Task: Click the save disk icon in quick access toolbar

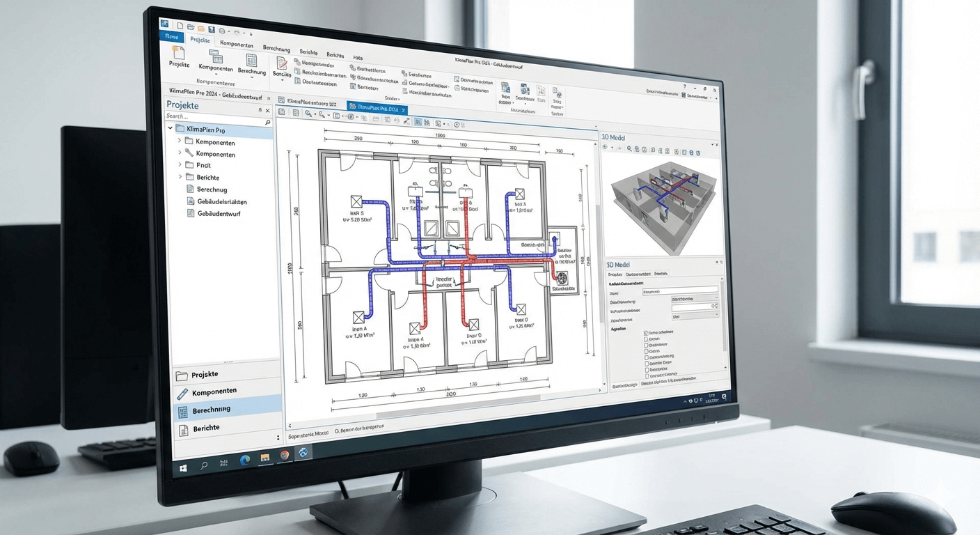Action: click(210, 30)
